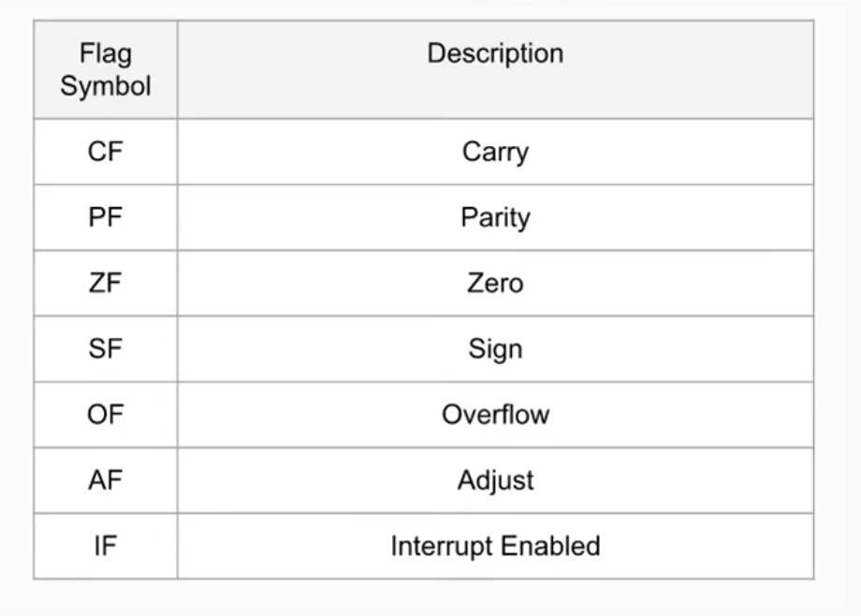Click the Adjust description text
Image resolution: width=861 pixels, height=616 pixels.
(x=495, y=480)
